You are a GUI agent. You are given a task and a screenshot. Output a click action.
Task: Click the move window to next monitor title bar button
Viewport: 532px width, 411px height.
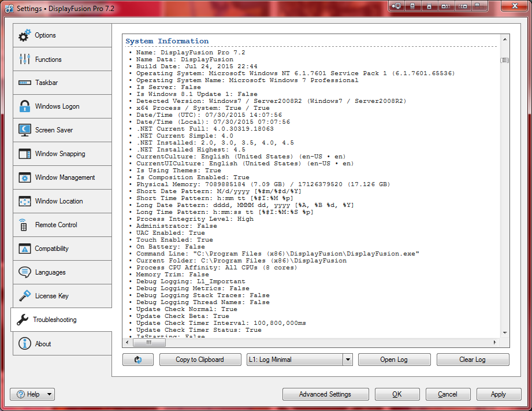click(396, 6)
